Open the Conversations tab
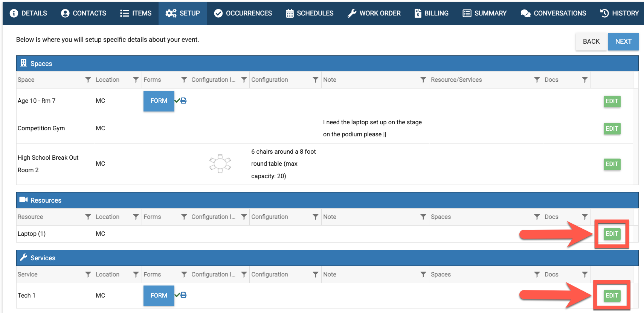 [553, 13]
